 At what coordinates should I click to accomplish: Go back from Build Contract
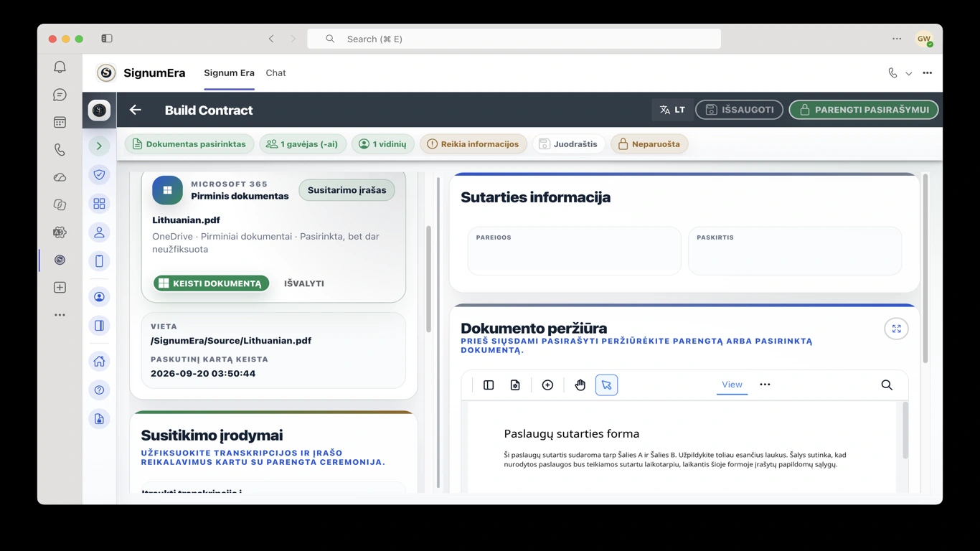coord(135,110)
